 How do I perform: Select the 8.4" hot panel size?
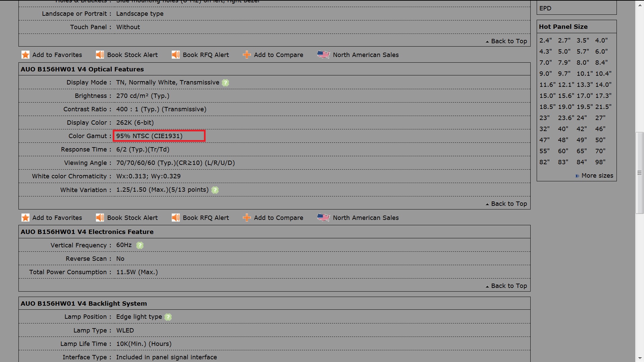(601, 62)
